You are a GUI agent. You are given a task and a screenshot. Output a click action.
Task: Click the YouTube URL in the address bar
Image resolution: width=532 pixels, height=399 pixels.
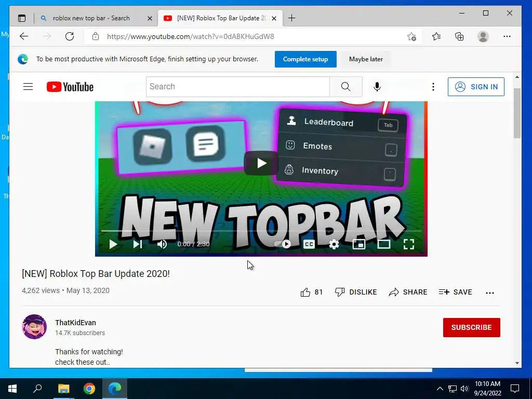tap(190, 37)
